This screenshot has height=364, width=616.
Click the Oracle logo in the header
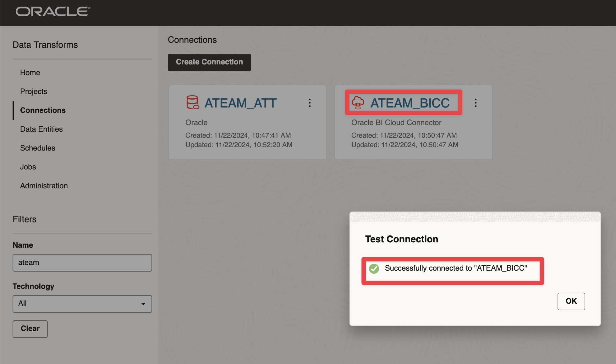(x=53, y=12)
